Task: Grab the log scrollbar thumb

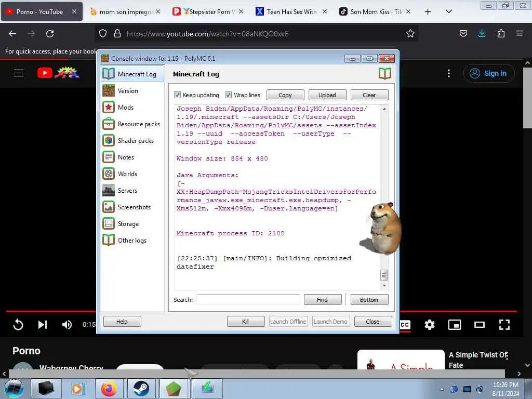Action: click(x=384, y=275)
